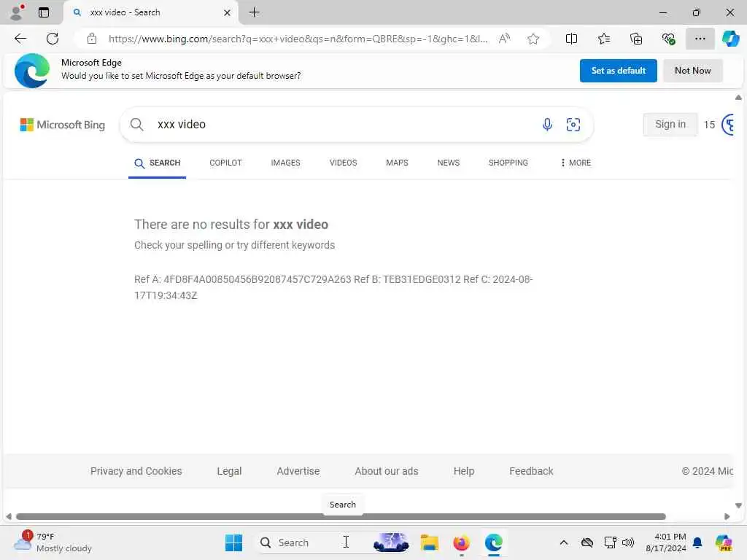The image size is (747, 560).
Task: Click Bing search text field
Action: [x=343, y=124]
